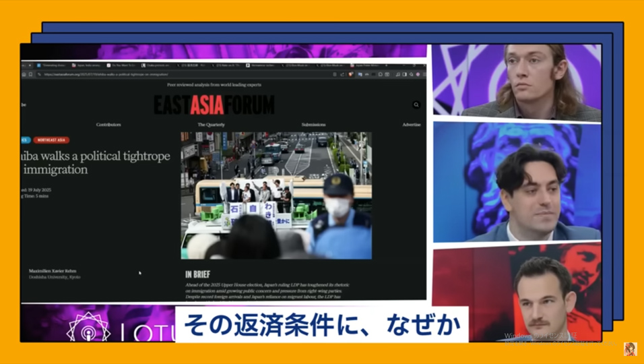The height and width of the screenshot is (364, 644).
Task: Open The Quarterly menu item
Action: pyautogui.click(x=211, y=125)
